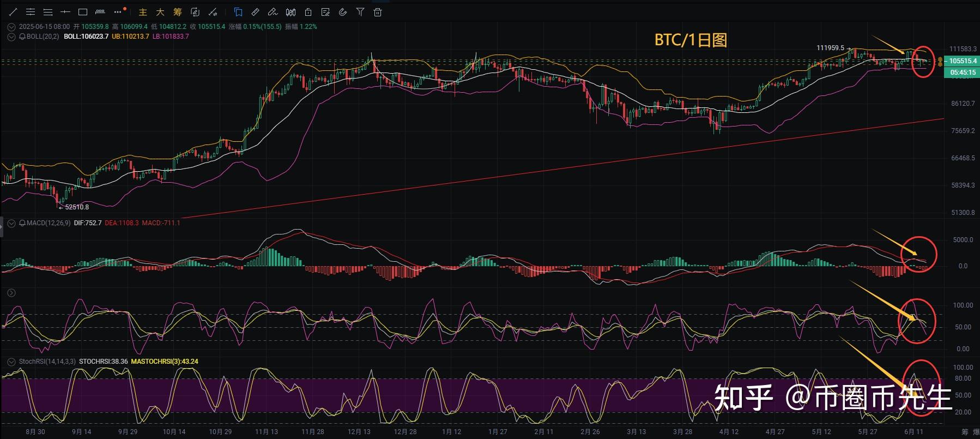Image resolution: width=980 pixels, height=439 pixels.
Task: Click the line-with-gear drawing settings icon
Action: pos(213,12)
